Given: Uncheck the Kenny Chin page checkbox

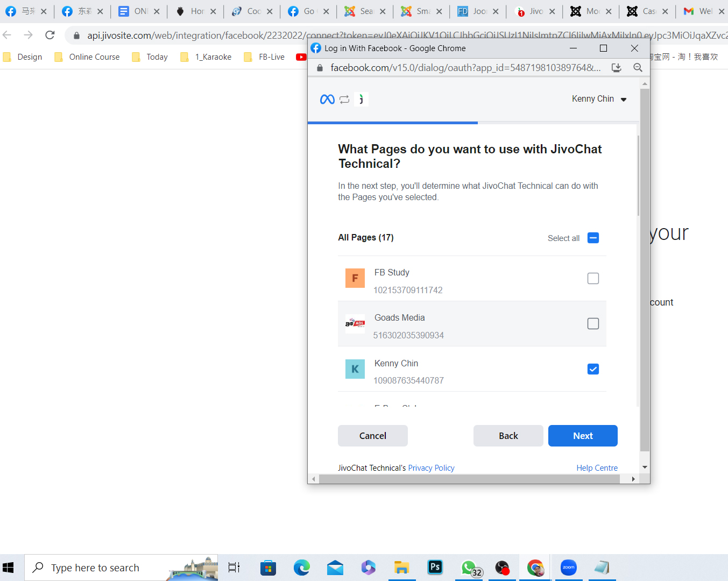Looking at the screenshot, I should click(x=593, y=369).
